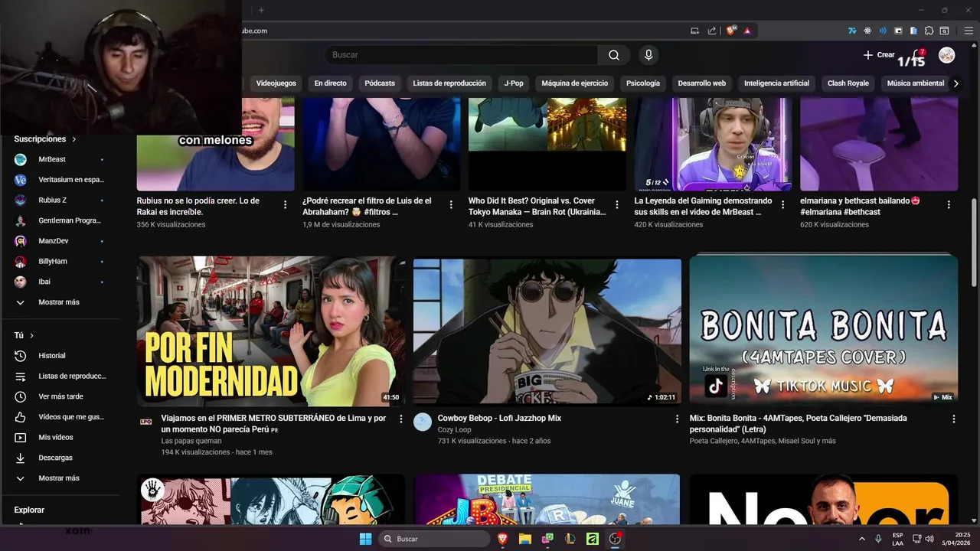Select the J-Pop filter chip

pyautogui.click(x=514, y=83)
